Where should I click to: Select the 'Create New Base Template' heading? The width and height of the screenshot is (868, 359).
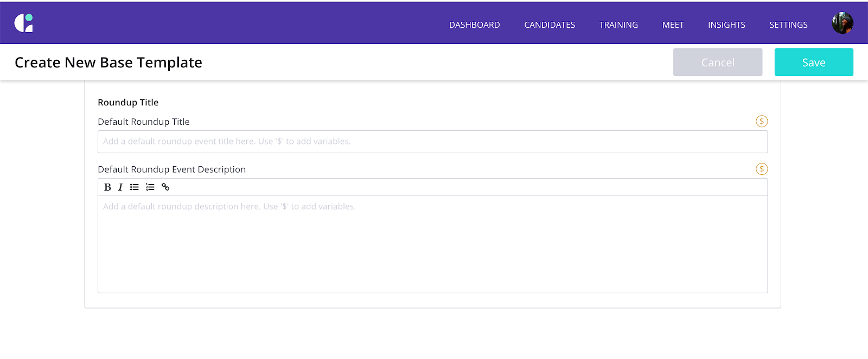108,62
